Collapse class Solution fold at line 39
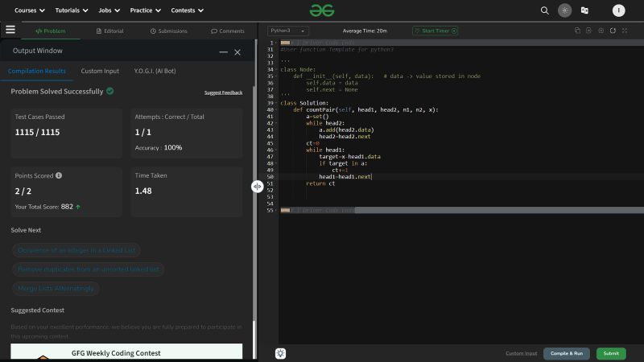644x362 pixels. (276, 104)
